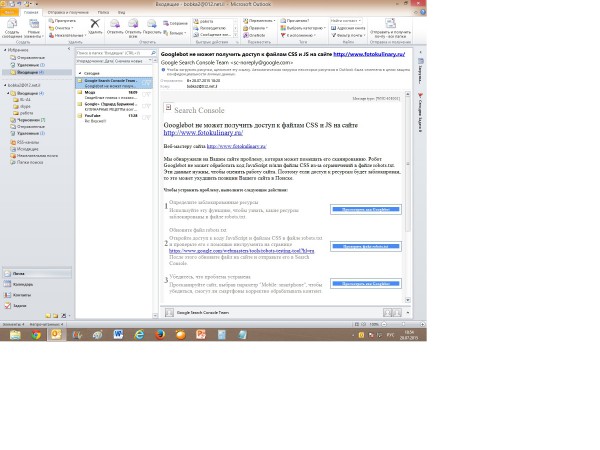Viewport: 600px width, 450px height.
Task: Click the Собрание (Meeting) reply button
Action: 175,23
